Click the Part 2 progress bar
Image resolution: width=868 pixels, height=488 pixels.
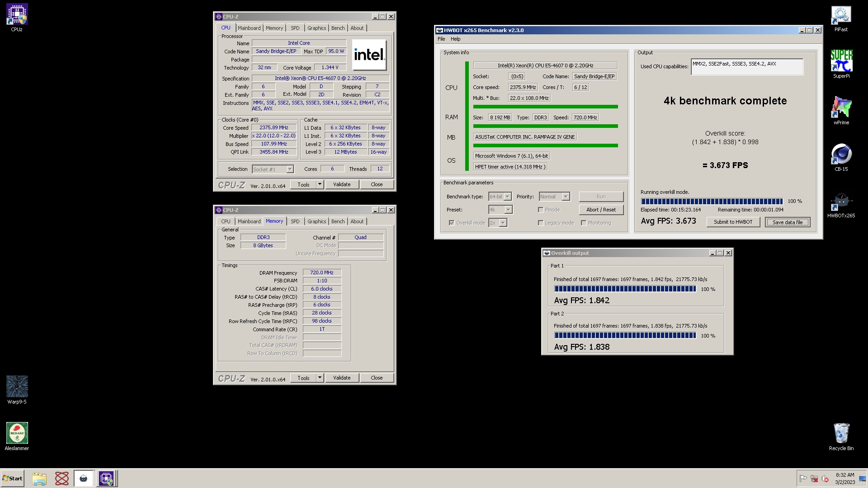click(625, 336)
